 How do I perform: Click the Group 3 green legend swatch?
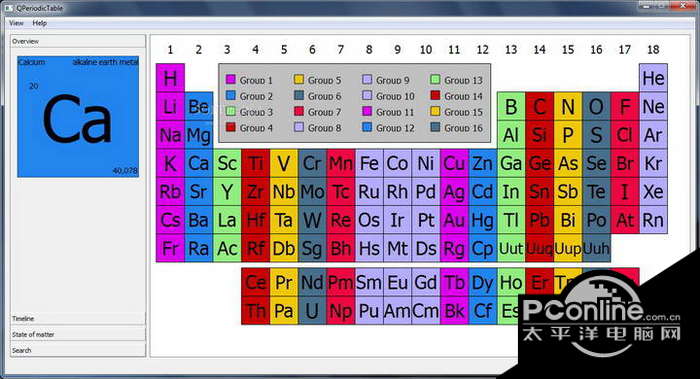click(231, 111)
